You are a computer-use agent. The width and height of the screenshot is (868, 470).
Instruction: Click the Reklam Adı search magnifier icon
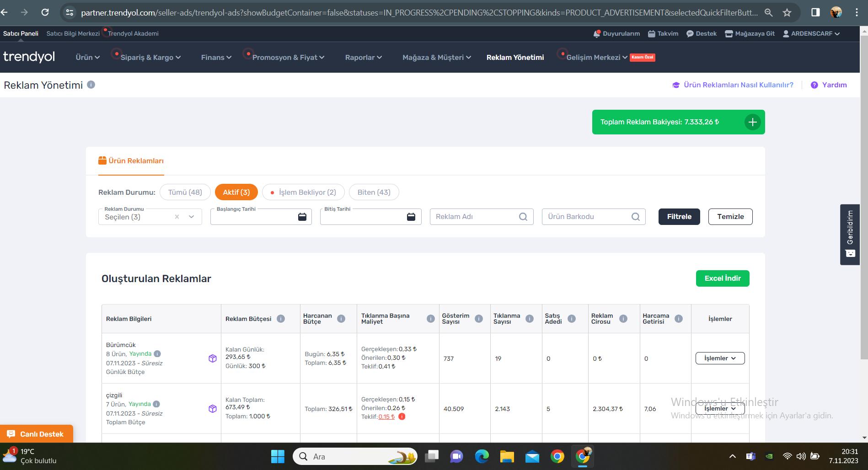point(523,217)
